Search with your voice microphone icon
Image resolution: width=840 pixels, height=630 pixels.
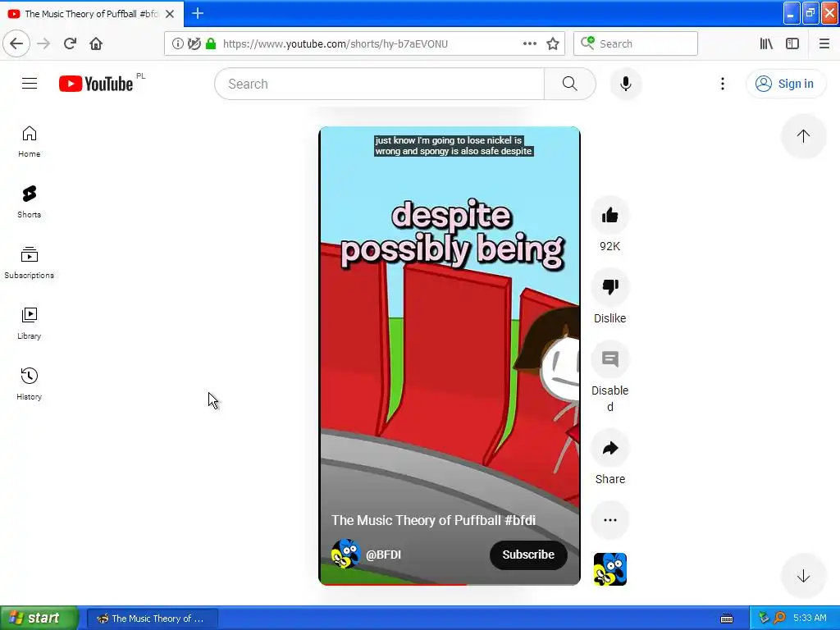(x=625, y=84)
